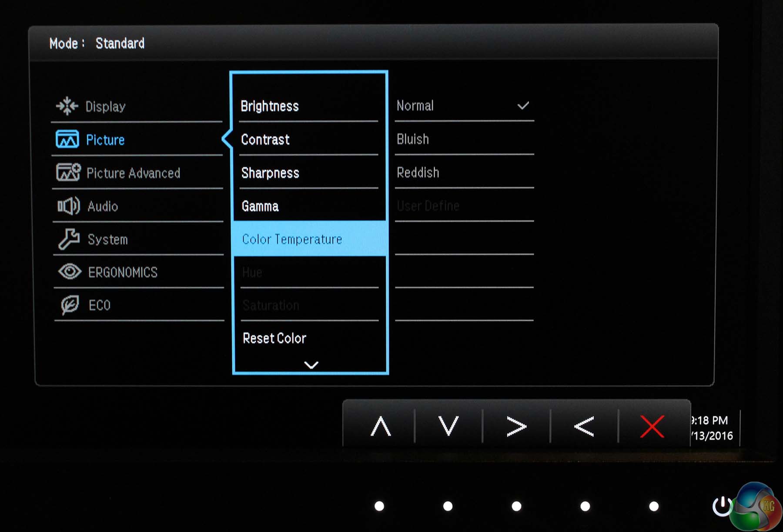Select Normal color temperature

pos(465,106)
